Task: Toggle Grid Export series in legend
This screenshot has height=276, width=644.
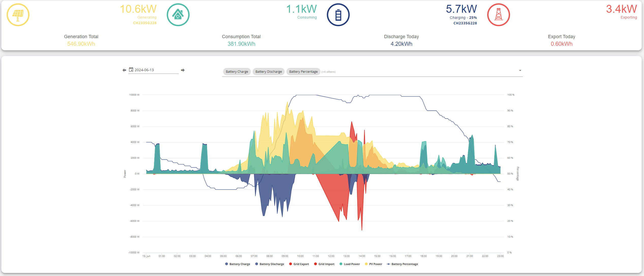Action: pyautogui.click(x=299, y=264)
